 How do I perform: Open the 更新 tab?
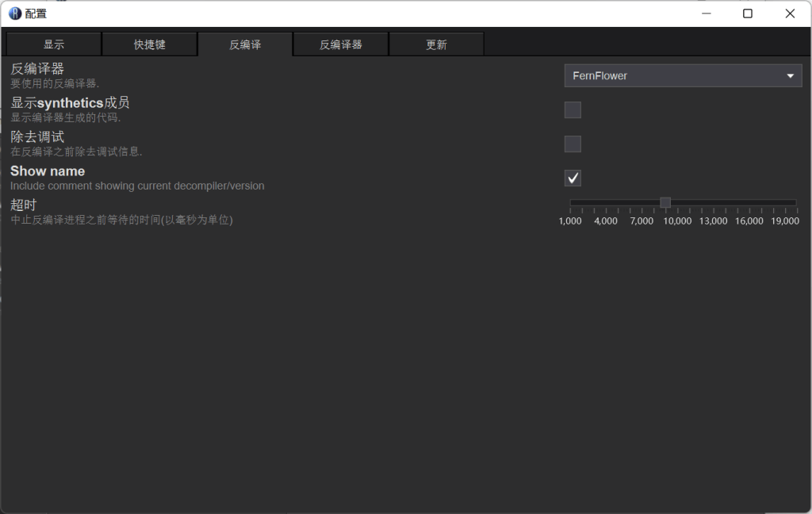[436, 44]
